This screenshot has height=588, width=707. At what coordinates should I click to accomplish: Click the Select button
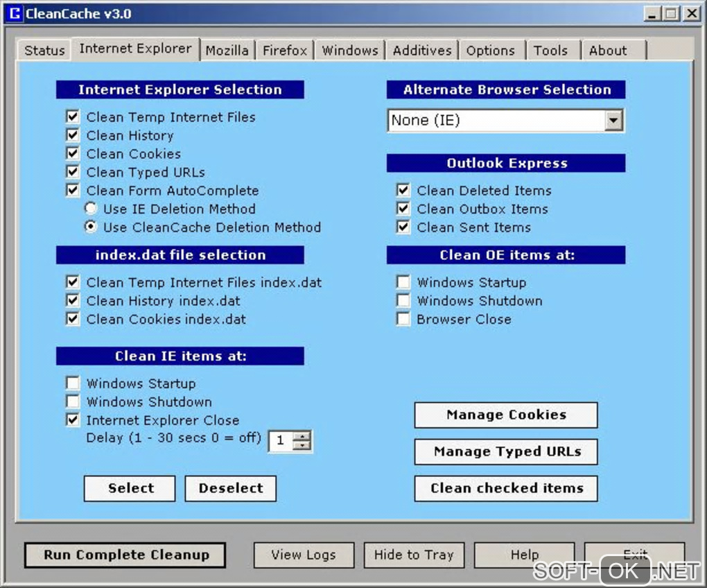click(130, 488)
